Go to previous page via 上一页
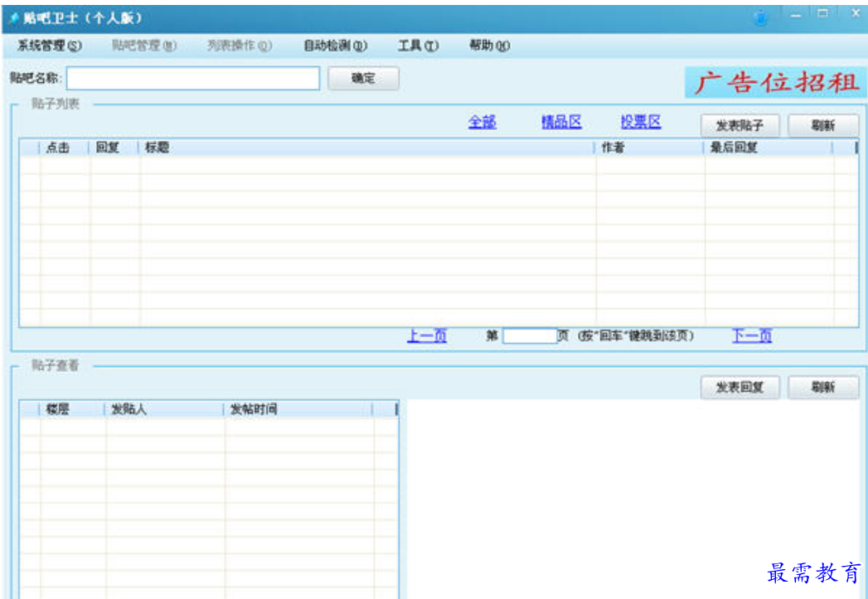The width and height of the screenshot is (868, 599). pos(427,336)
